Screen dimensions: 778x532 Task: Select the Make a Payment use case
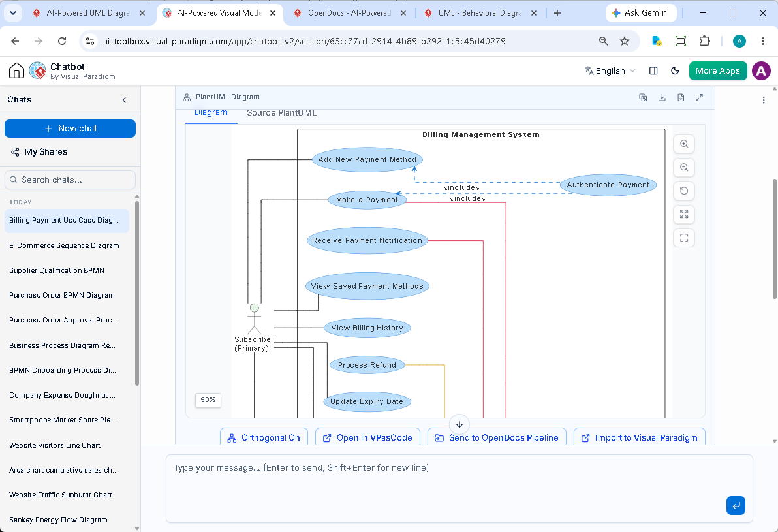pos(367,200)
